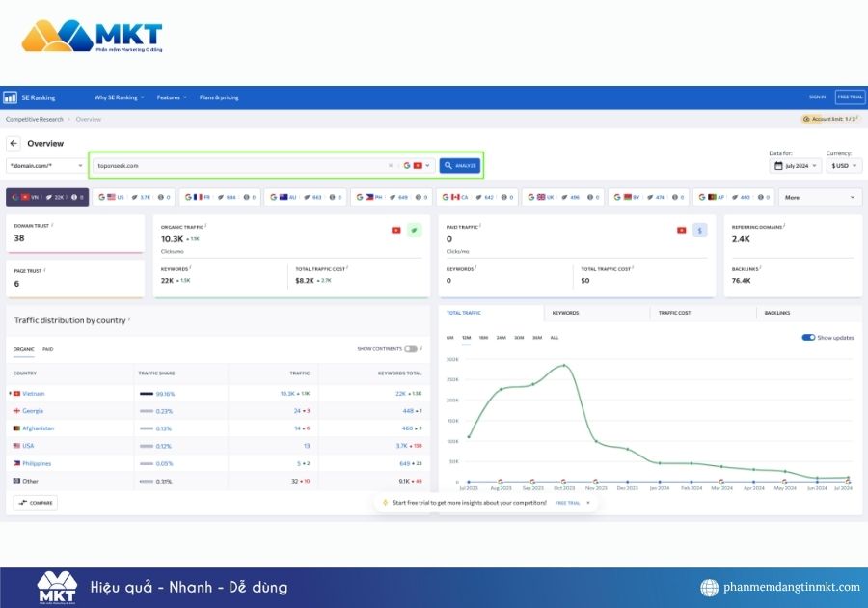Open the Plans & pricing menu item
The height and width of the screenshot is (608, 868).
[x=218, y=97]
